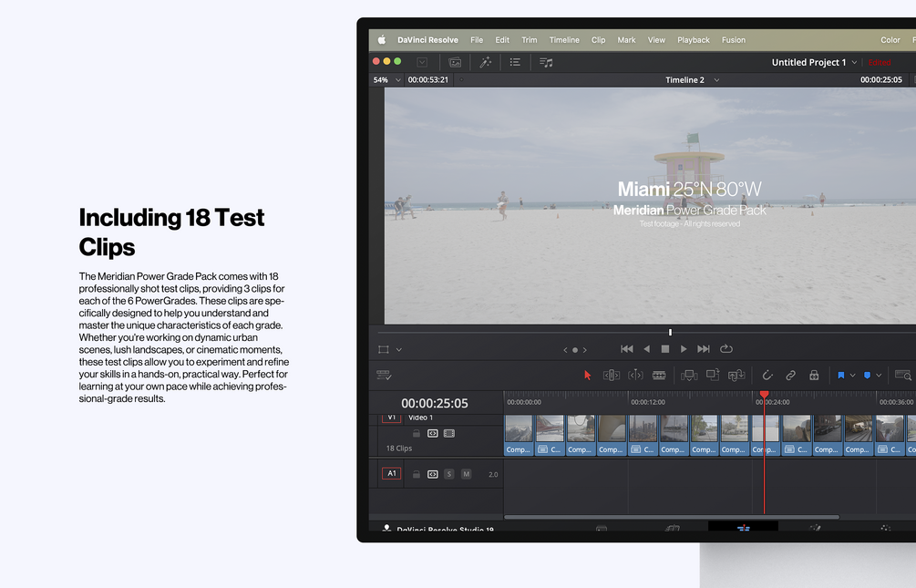Viewport: 916px width, 588px height.
Task: Lock the Video 1 track
Action: point(417,434)
